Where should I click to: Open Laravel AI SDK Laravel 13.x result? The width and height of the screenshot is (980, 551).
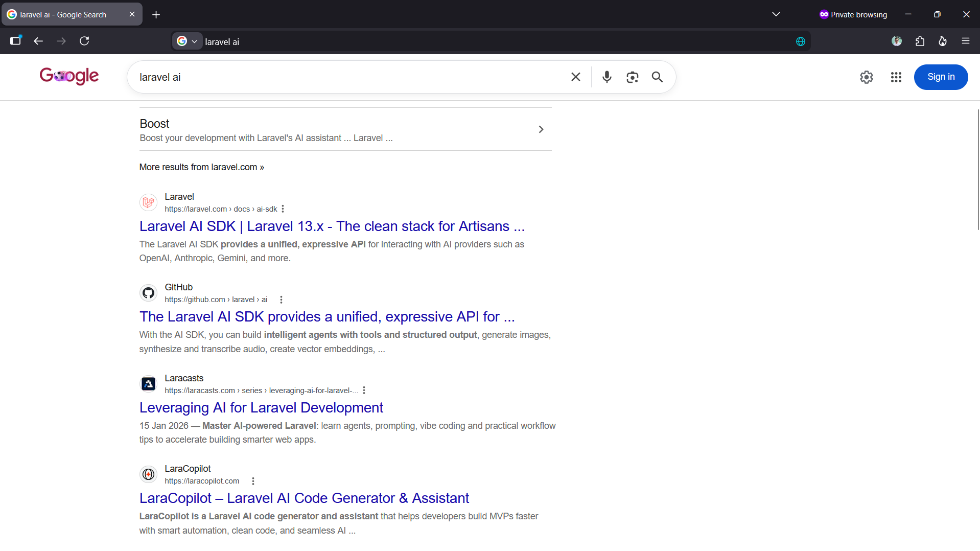coord(332,226)
